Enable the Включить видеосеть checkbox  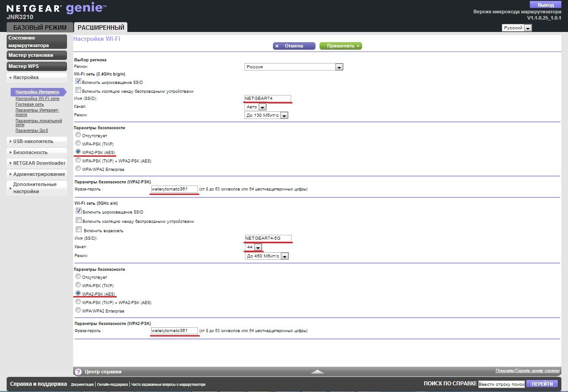(x=79, y=230)
